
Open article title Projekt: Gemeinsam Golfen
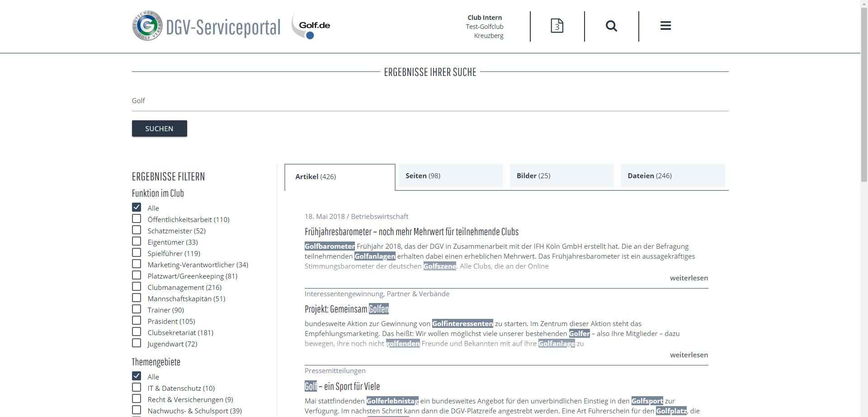[346, 309]
